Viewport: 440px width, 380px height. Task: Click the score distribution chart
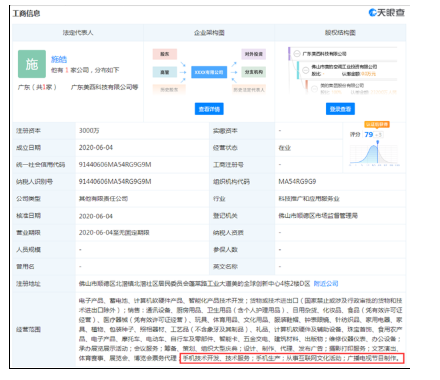point(374,154)
